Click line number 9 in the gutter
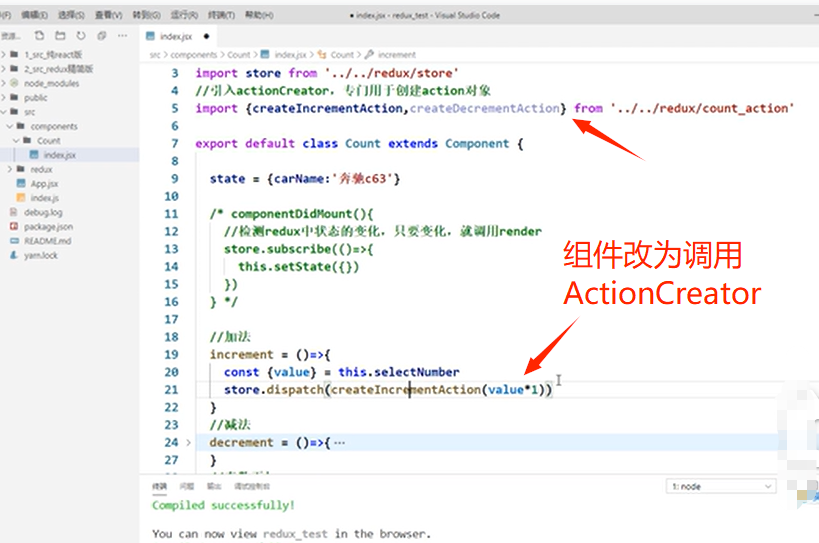The width and height of the screenshot is (819, 543). [x=174, y=179]
